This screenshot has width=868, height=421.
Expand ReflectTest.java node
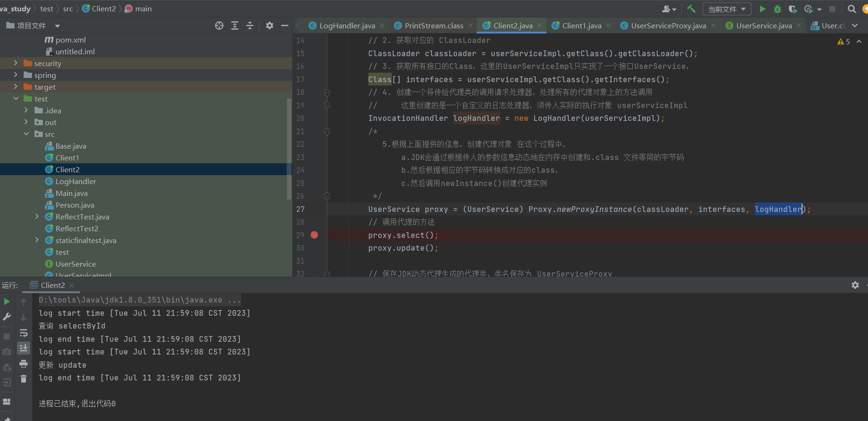pyautogui.click(x=37, y=216)
